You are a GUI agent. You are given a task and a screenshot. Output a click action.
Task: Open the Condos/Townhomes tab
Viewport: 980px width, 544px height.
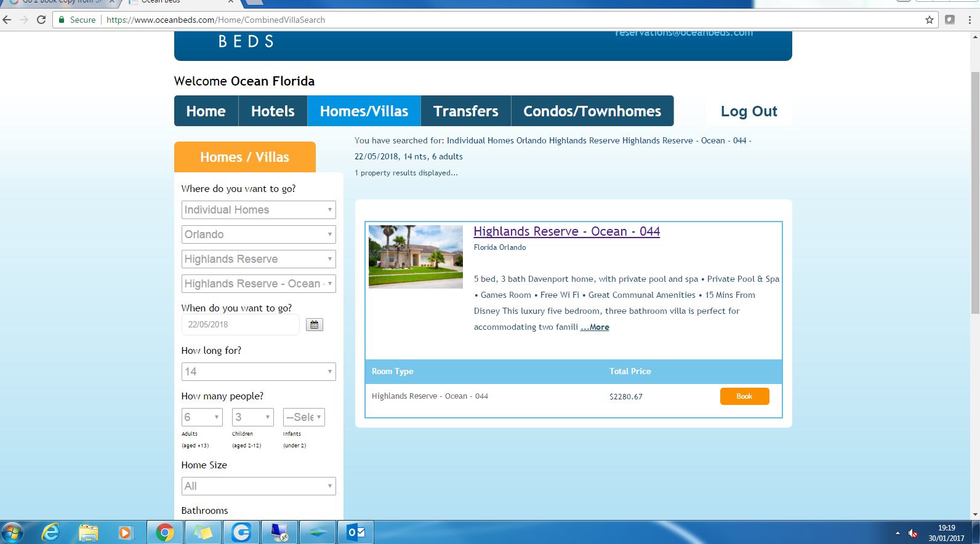click(x=592, y=111)
